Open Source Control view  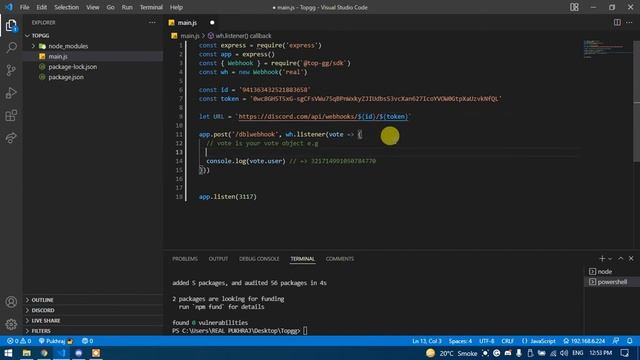coord(11,70)
